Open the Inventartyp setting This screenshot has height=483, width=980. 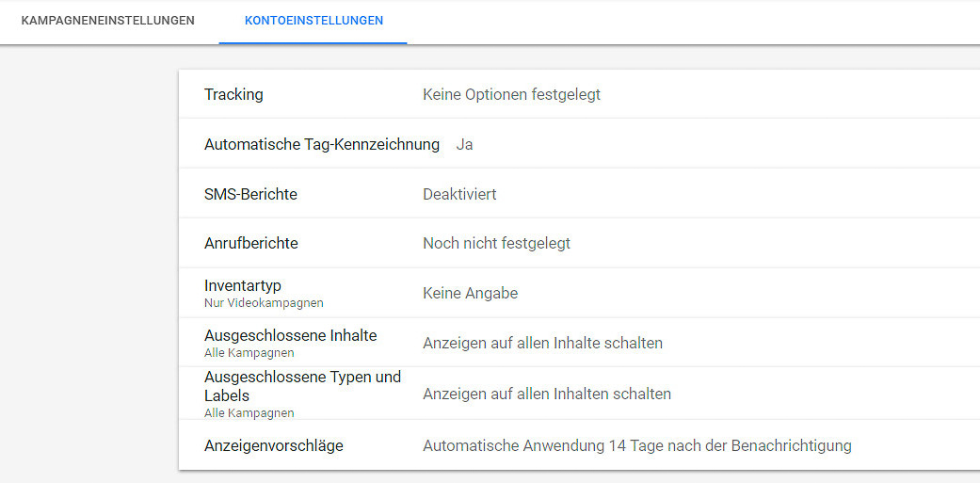pos(242,285)
